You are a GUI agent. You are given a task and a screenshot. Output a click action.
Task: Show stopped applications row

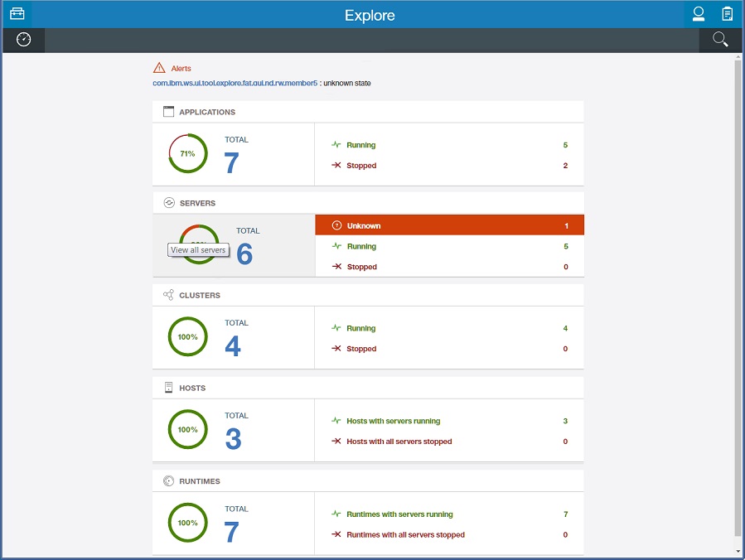449,166
